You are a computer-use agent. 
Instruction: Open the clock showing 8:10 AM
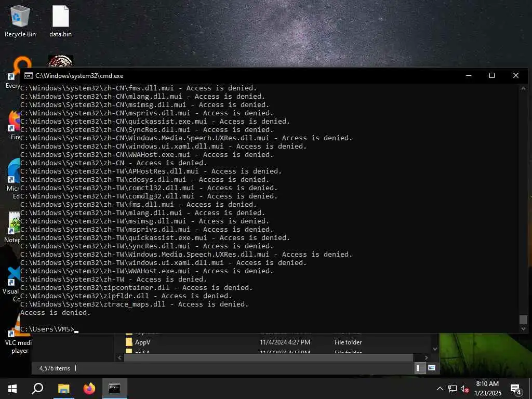pos(487,389)
